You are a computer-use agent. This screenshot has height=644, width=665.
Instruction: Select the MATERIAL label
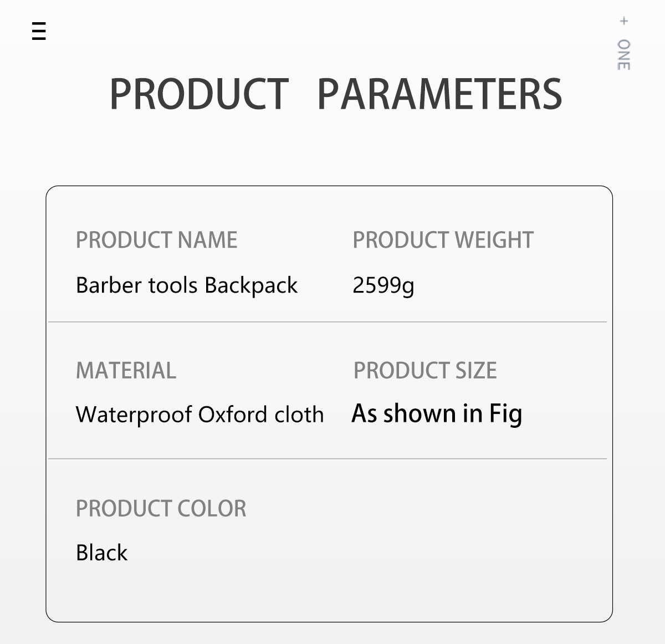[126, 370]
